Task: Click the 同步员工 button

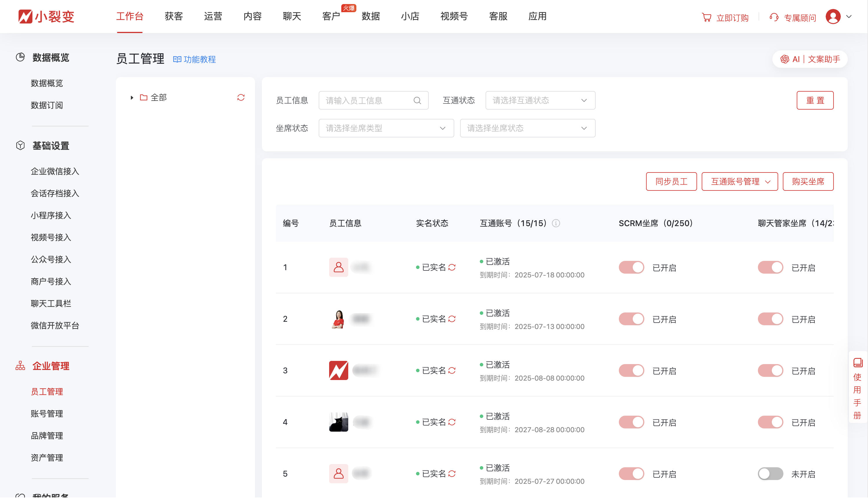Action: tap(671, 182)
